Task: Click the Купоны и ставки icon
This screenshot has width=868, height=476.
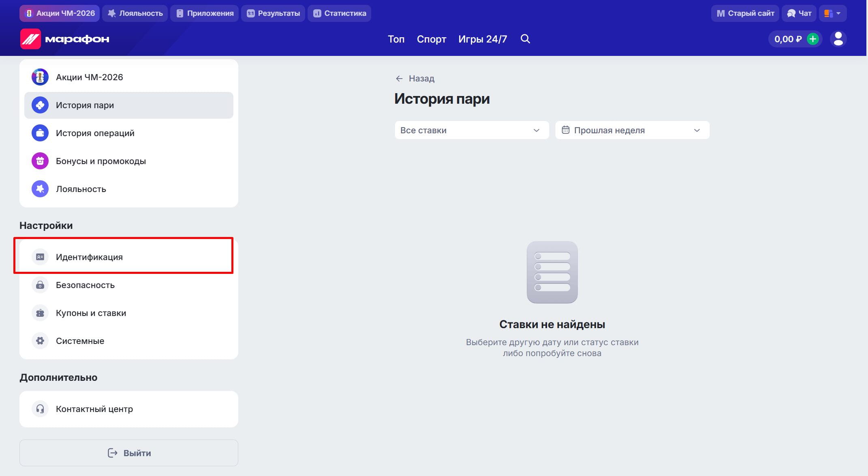Action: tap(40, 313)
